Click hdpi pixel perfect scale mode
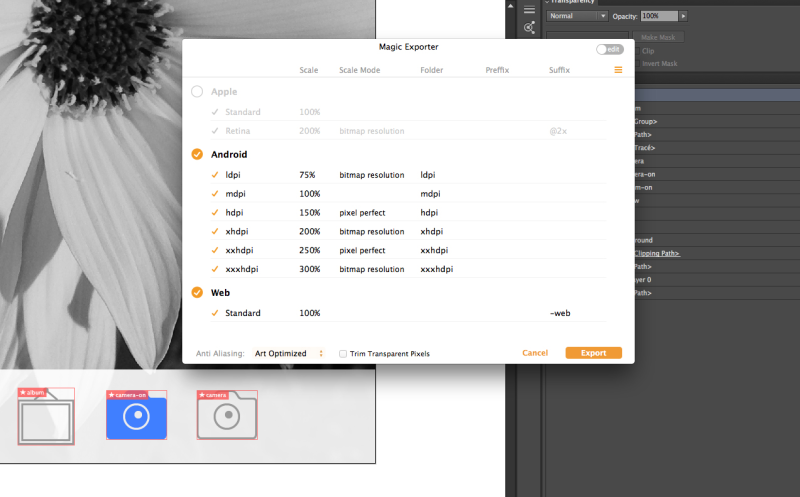This screenshot has height=497, width=800. [362, 212]
